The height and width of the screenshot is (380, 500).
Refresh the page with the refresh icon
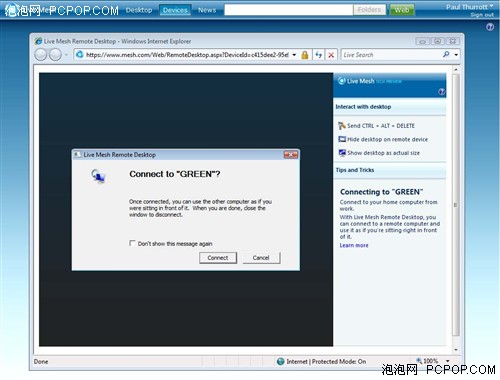[319, 55]
